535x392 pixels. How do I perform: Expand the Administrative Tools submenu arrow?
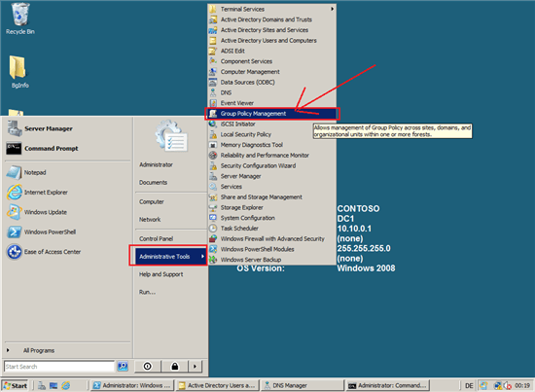pos(202,256)
